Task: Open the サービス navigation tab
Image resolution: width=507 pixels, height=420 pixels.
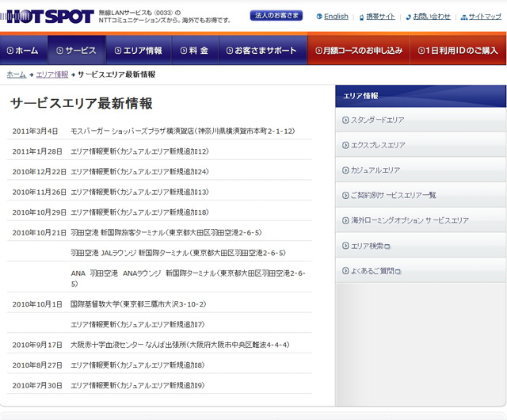Action: pyautogui.click(x=77, y=51)
